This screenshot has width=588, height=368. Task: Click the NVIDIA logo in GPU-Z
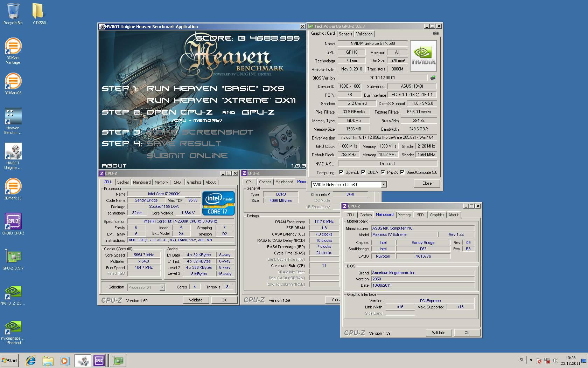(x=423, y=56)
